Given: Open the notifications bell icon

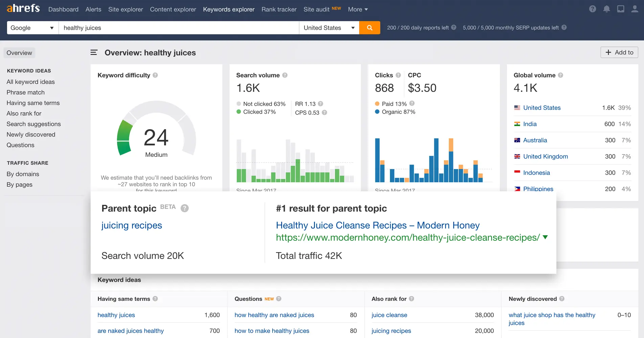Looking at the screenshot, I should click(x=606, y=9).
